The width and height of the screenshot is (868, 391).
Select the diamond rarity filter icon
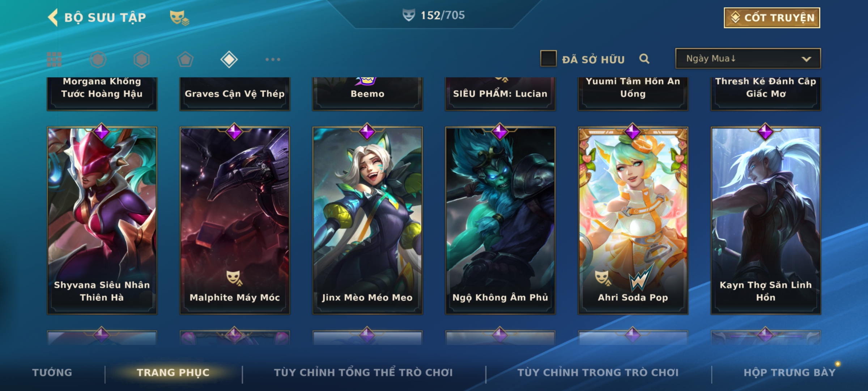(229, 59)
